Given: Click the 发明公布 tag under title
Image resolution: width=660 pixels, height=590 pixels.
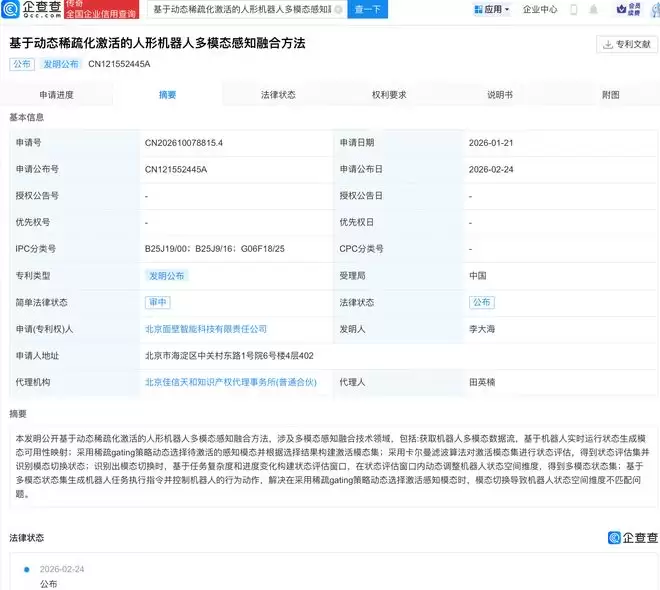Looking at the screenshot, I should tap(60, 64).
